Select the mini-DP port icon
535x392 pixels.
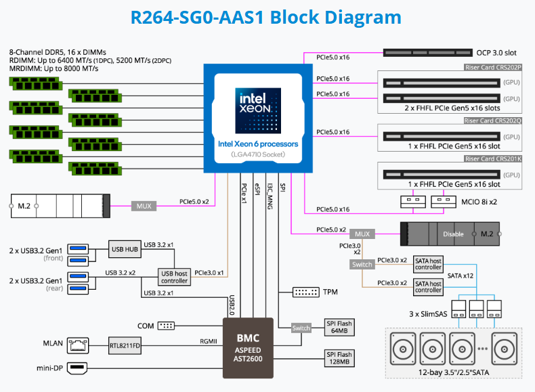pyautogui.click(x=77, y=369)
